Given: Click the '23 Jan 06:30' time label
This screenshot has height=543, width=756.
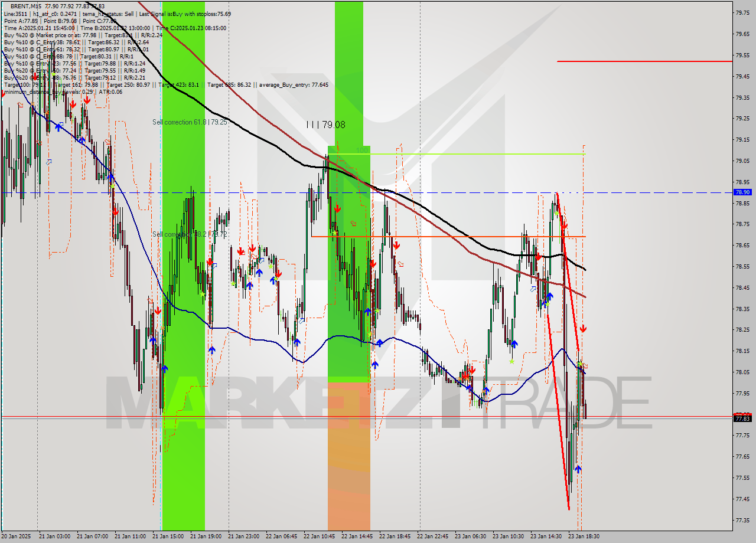Looking at the screenshot, I should coord(470,537).
